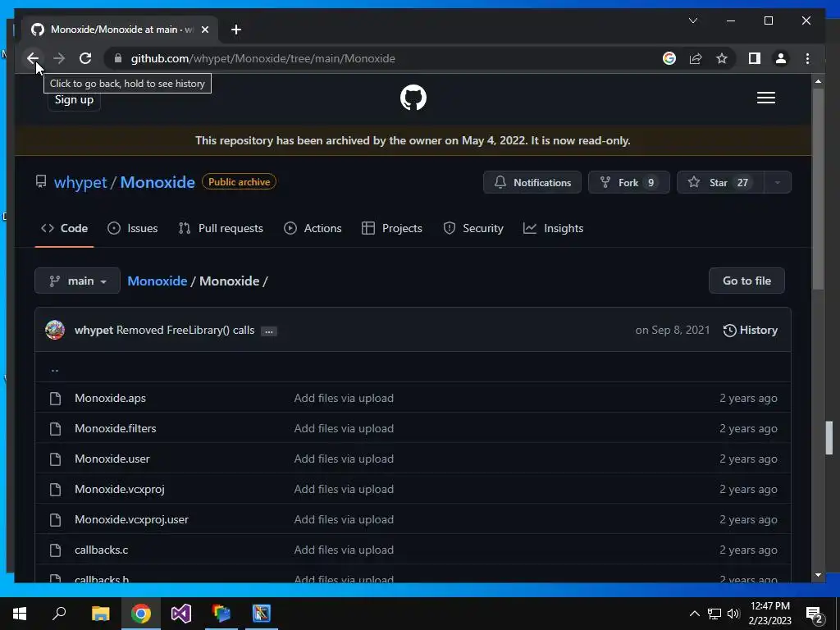Select the Projects tab
Image resolution: width=840 pixels, height=630 pixels.
pos(392,228)
